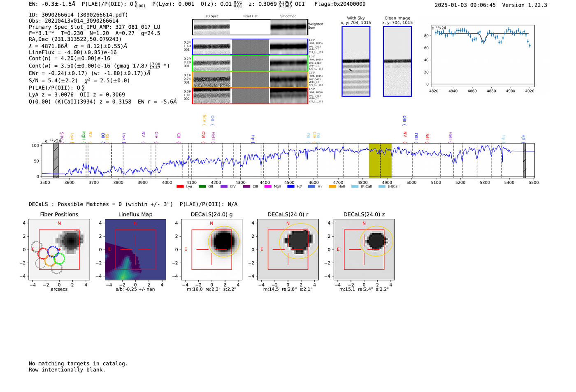Open the With Sky cutout image

[356, 61]
